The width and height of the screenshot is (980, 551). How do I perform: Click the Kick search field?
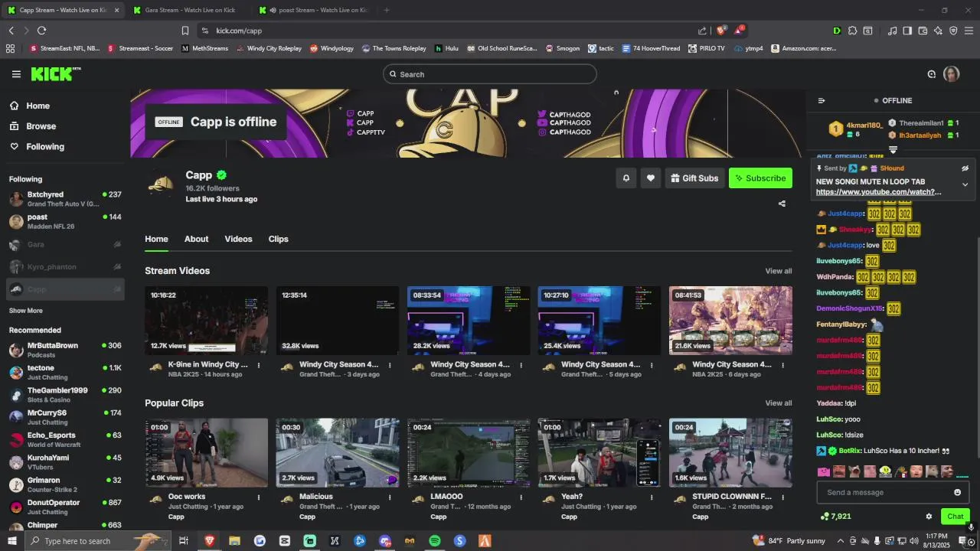(490, 74)
